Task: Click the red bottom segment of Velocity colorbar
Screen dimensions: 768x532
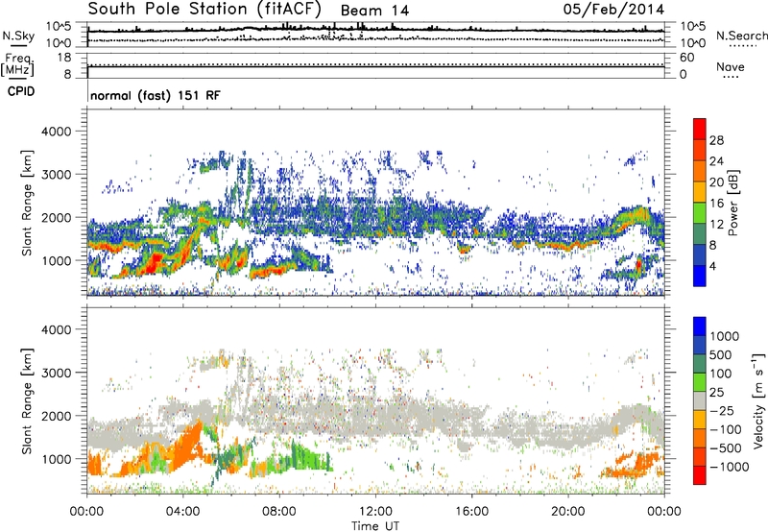Action: tap(700, 475)
